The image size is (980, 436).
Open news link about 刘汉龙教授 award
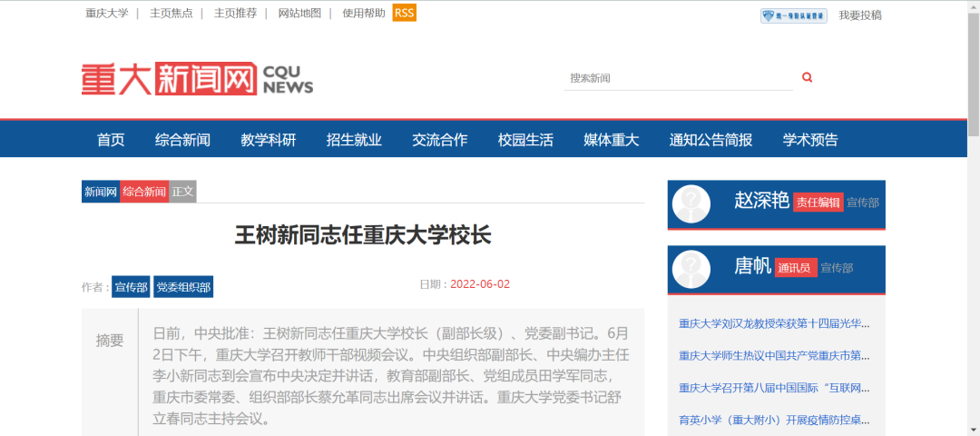(x=774, y=324)
